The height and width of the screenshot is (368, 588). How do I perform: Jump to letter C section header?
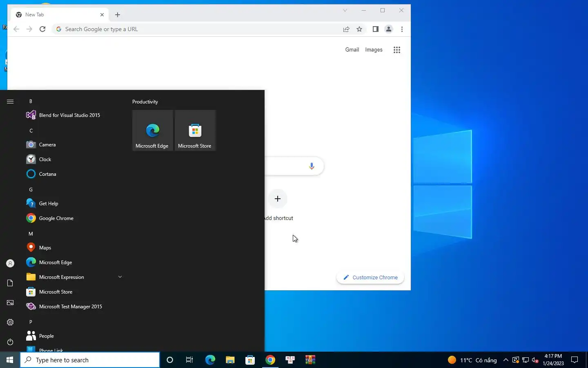[x=31, y=131]
